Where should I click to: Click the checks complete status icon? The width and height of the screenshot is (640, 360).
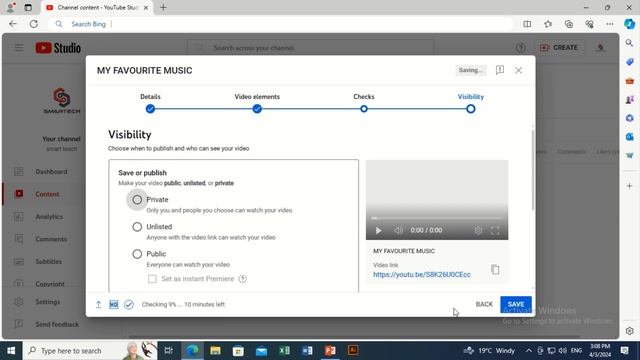pos(129,304)
